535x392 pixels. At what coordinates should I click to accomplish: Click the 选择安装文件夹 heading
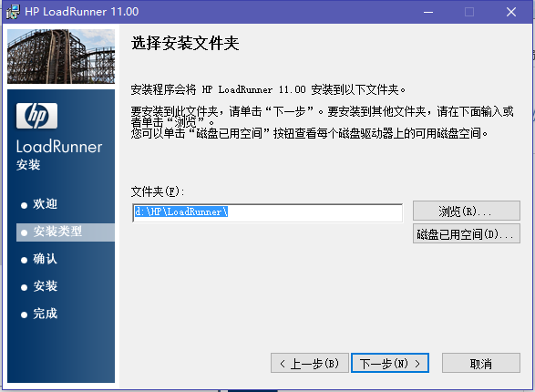(x=185, y=44)
